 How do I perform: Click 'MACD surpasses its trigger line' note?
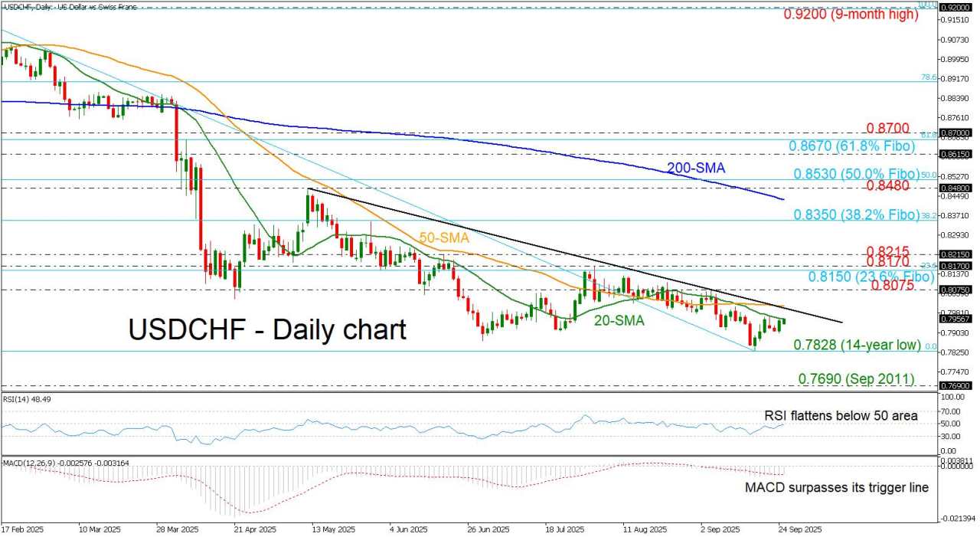(838, 487)
